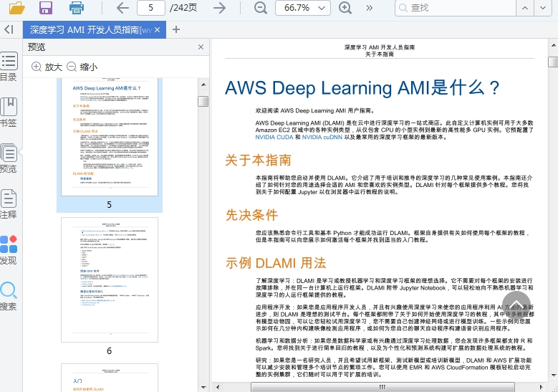Print the document with printer icon
Image resolution: width=558 pixels, height=392 pixels.
click(x=77, y=7)
